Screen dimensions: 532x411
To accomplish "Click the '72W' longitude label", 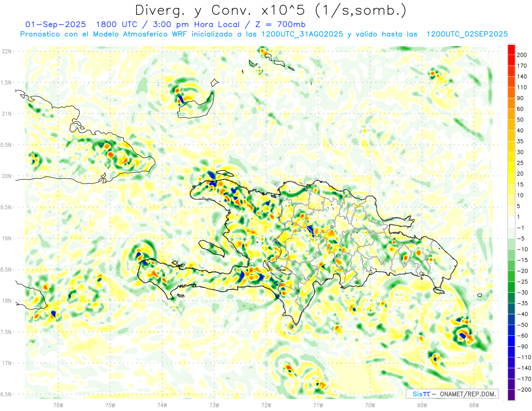I will (x=266, y=405).
